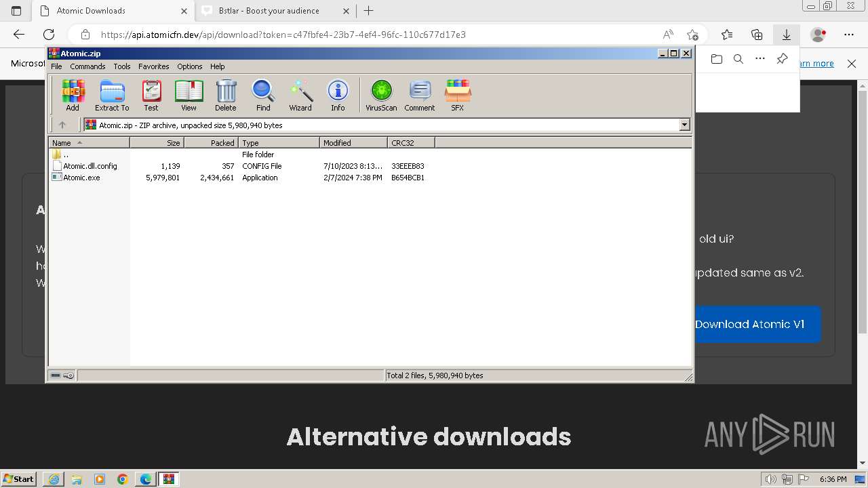Image resolution: width=868 pixels, height=488 pixels.
Task: Open a new browser tab
Action: pos(369,11)
